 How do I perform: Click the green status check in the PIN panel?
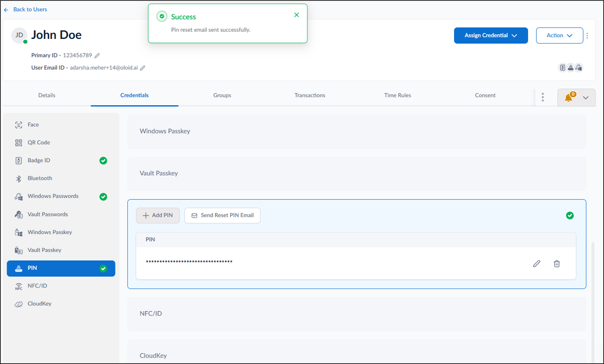[570, 215]
